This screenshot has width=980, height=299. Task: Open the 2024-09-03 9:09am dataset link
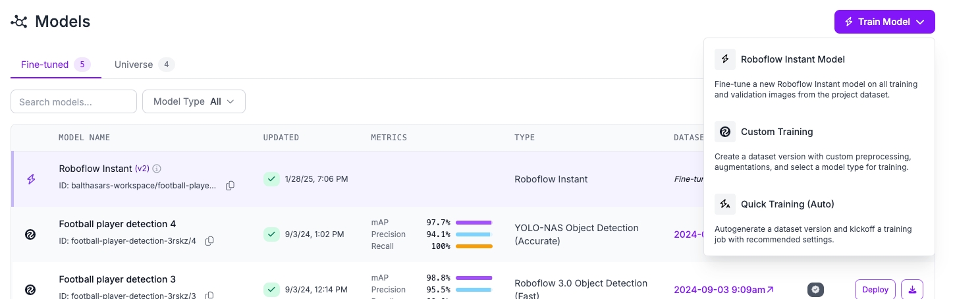[x=723, y=289]
